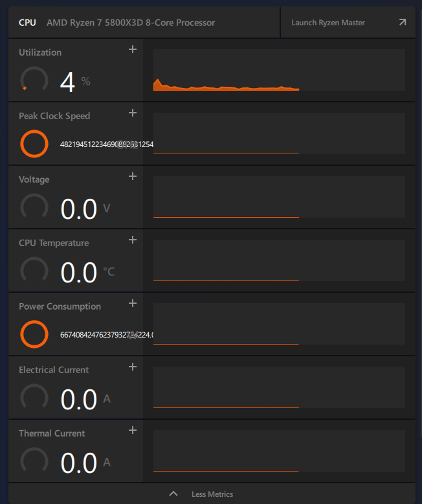Screen dimensions: 422x504
Task: Click the Electrical Current label
Action: coord(54,370)
